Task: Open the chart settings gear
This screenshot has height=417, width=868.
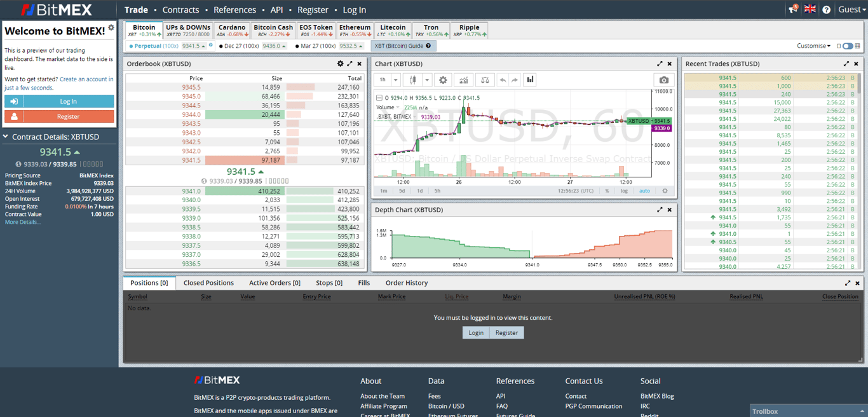Action: 442,79
